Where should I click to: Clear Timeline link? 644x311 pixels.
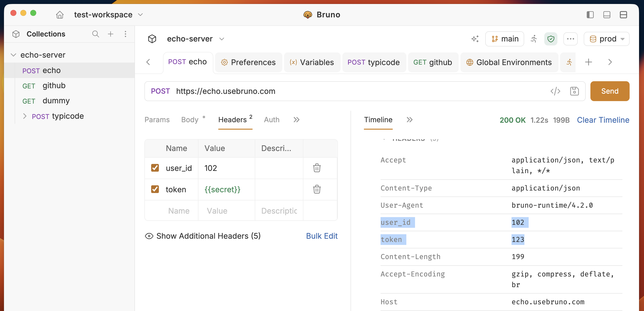point(603,120)
